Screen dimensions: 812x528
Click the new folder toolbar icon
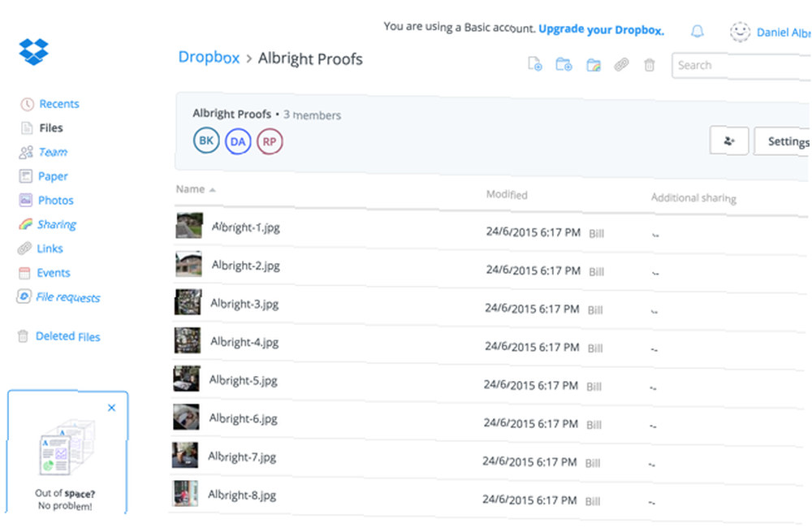click(x=564, y=64)
